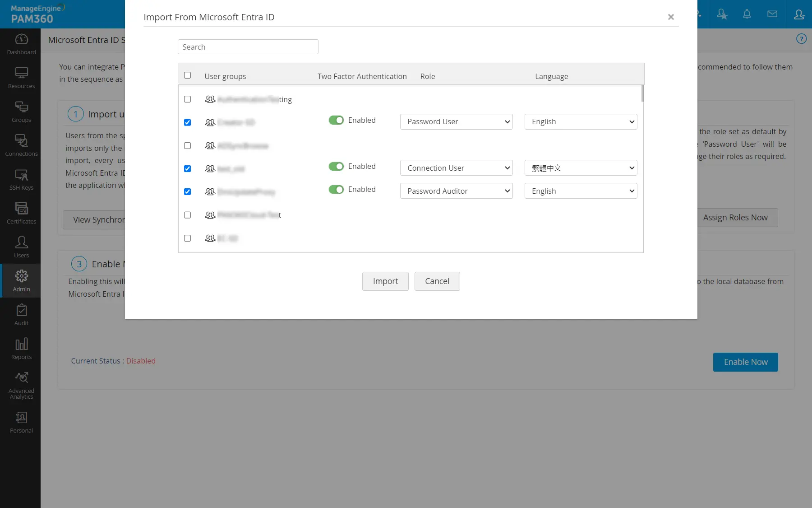The width and height of the screenshot is (812, 508).
Task: Open Audit section in sidebar
Action: tap(21, 315)
